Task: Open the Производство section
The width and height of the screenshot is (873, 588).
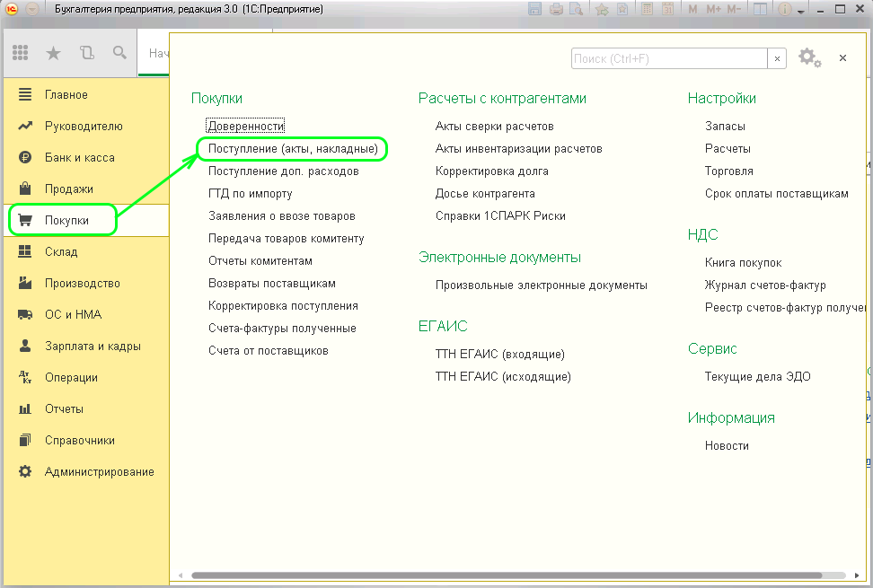Action: point(86,283)
